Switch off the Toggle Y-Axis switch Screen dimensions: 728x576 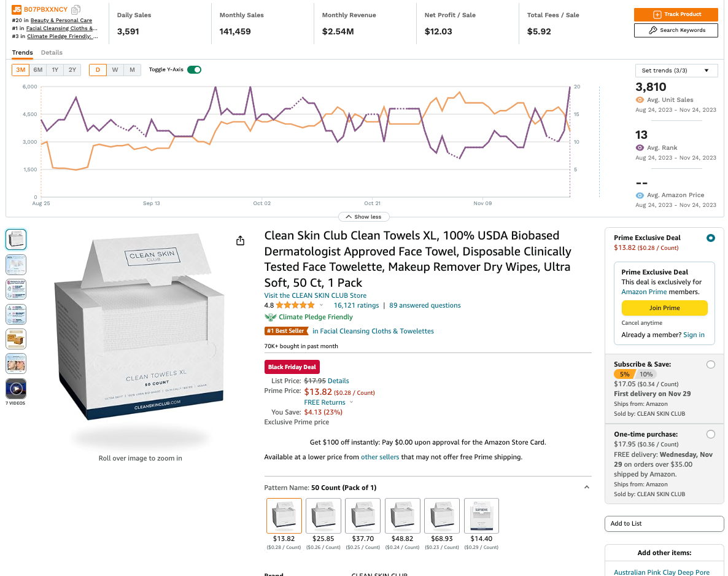pyautogui.click(x=194, y=69)
